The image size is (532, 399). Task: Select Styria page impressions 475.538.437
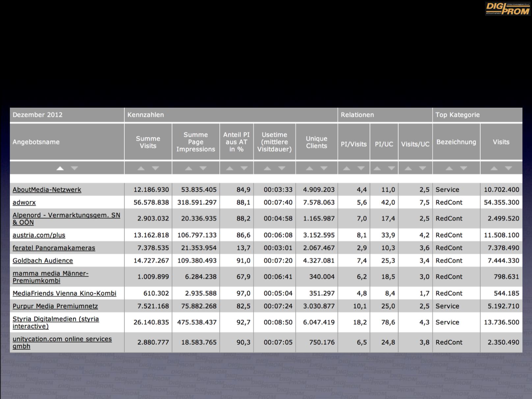tap(197, 322)
